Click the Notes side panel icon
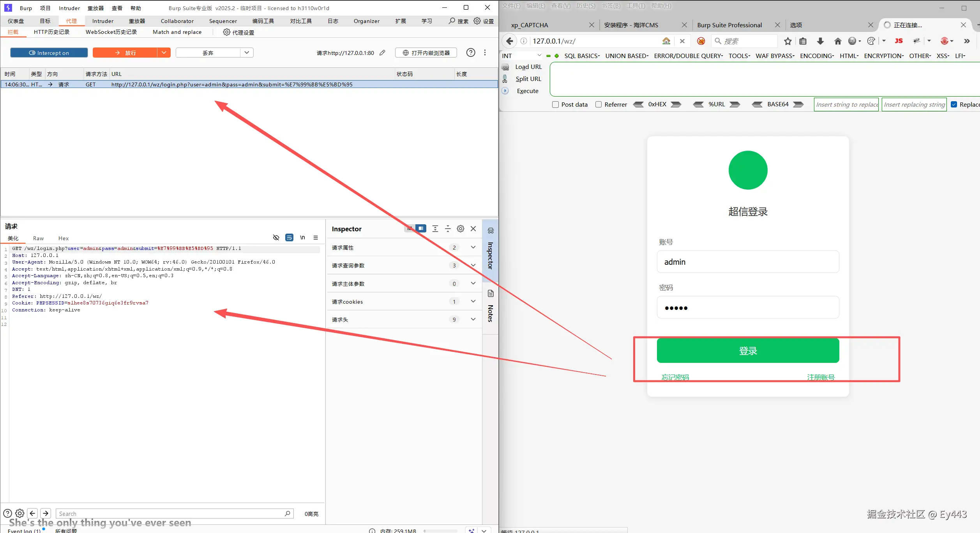The width and height of the screenshot is (980, 533). pos(491,294)
